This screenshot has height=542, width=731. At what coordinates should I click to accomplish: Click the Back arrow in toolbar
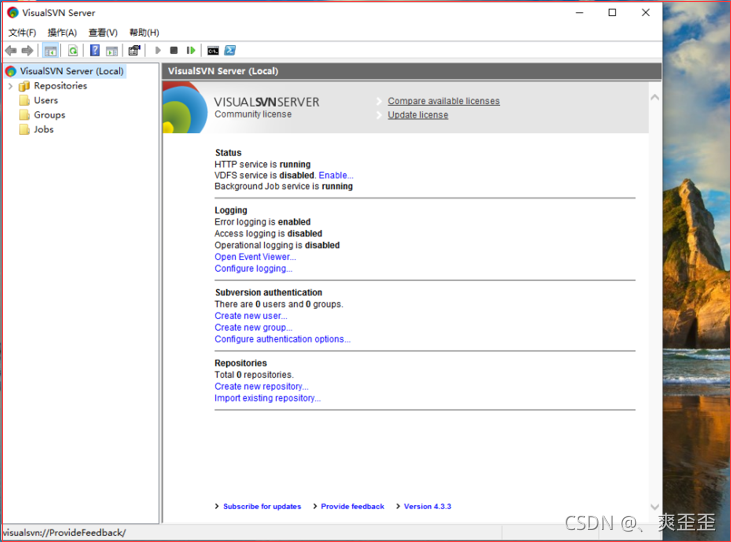pyautogui.click(x=11, y=50)
